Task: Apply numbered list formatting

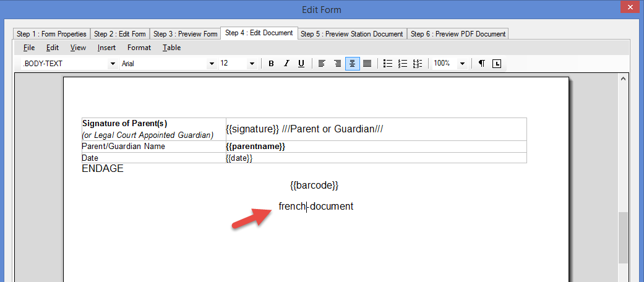Action: point(403,64)
